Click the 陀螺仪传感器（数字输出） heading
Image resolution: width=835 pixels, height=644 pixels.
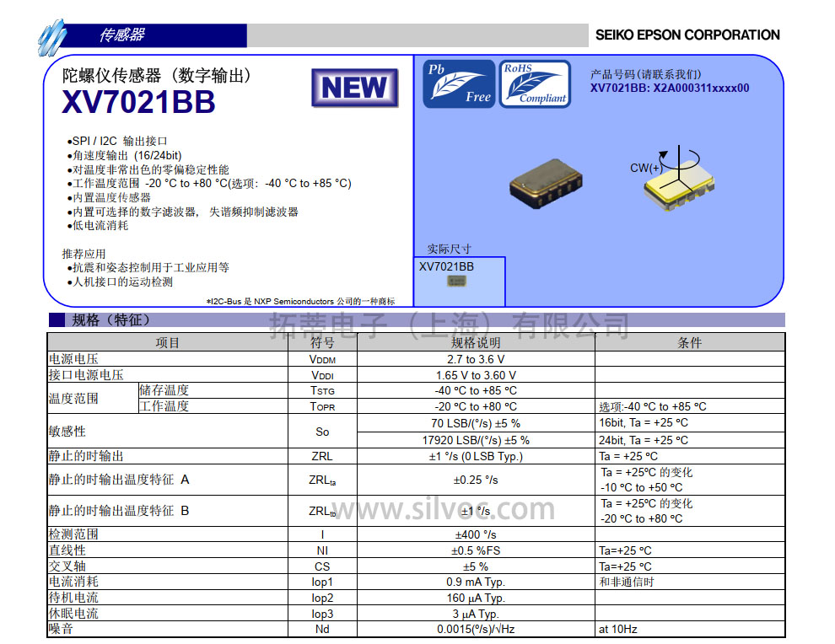(x=156, y=76)
